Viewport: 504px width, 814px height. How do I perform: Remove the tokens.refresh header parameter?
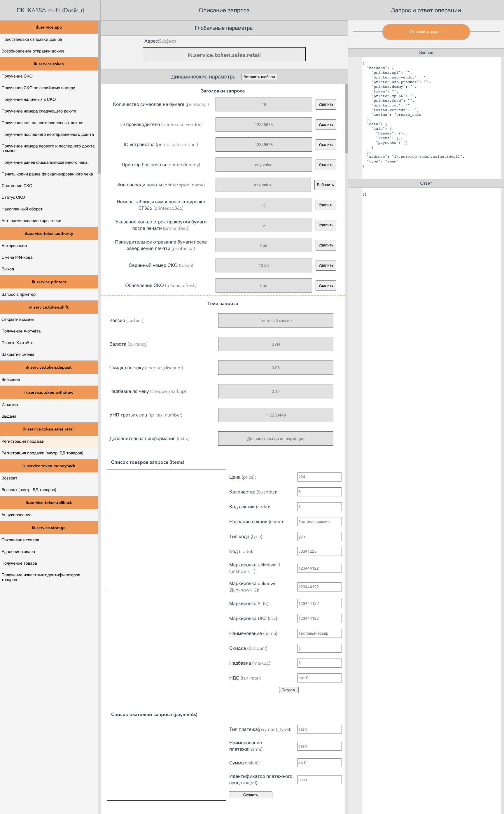[325, 285]
